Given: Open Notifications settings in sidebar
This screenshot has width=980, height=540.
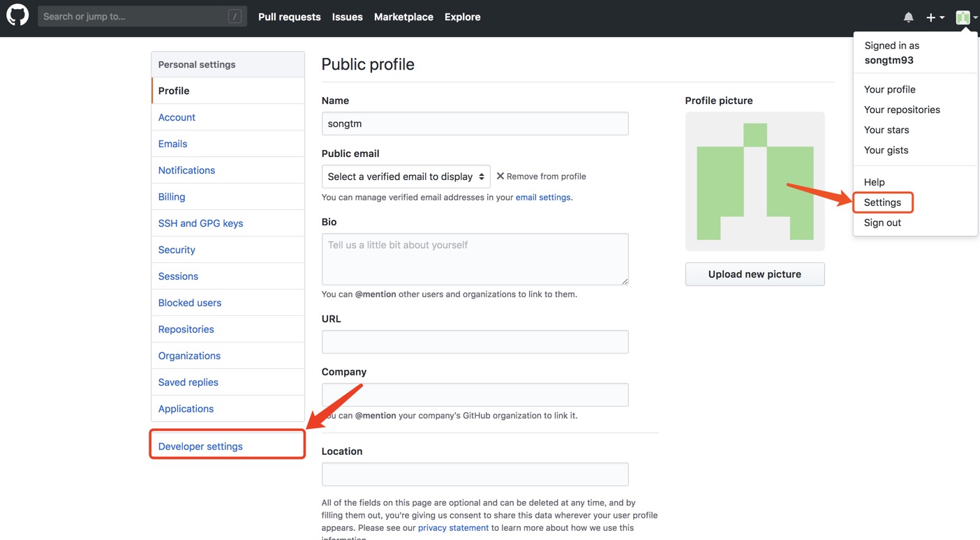Looking at the screenshot, I should point(228,170).
